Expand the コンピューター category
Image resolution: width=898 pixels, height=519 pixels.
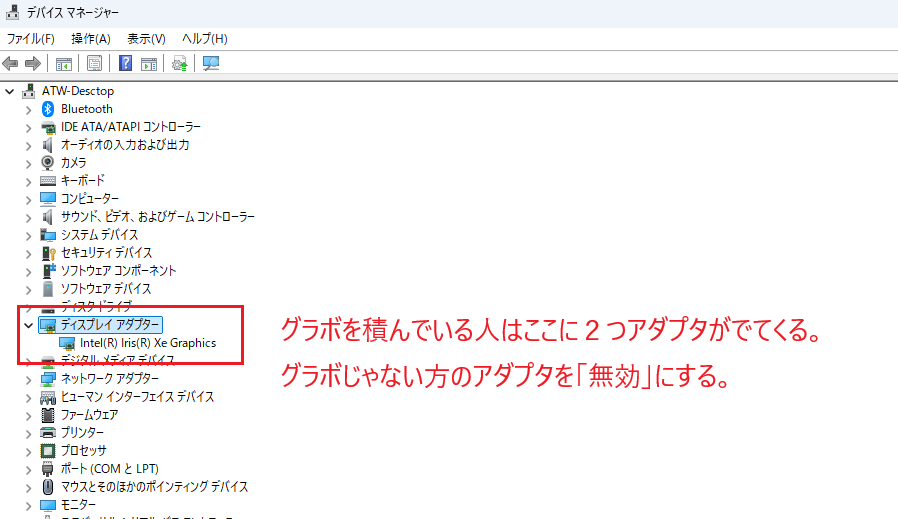click(29, 199)
